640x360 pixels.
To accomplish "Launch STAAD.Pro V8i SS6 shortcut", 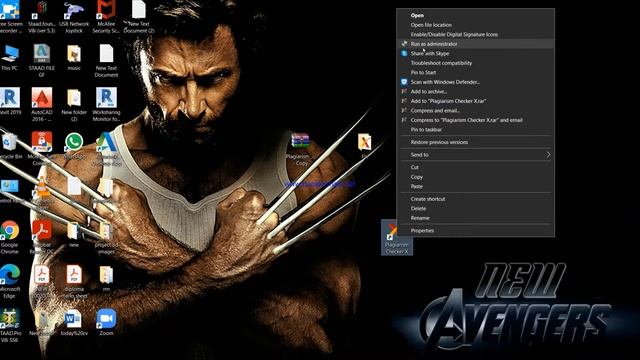I will [x=10, y=326].
